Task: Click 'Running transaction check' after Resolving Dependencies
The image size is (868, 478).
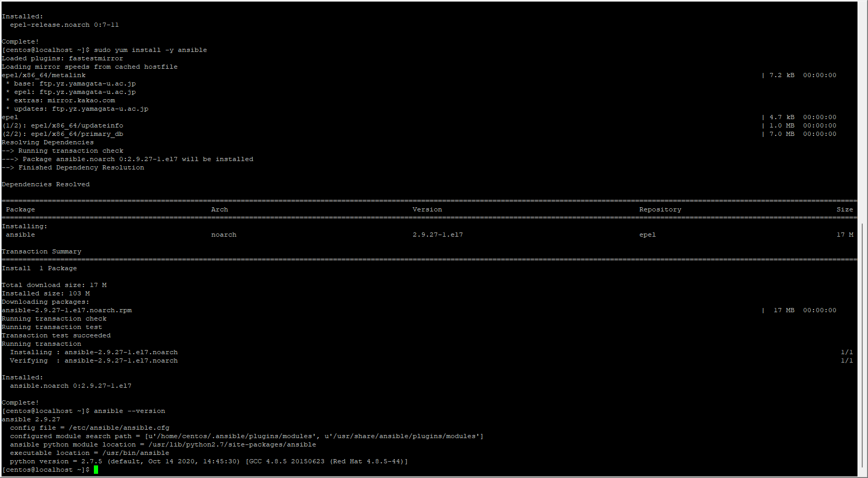Action: [71, 151]
